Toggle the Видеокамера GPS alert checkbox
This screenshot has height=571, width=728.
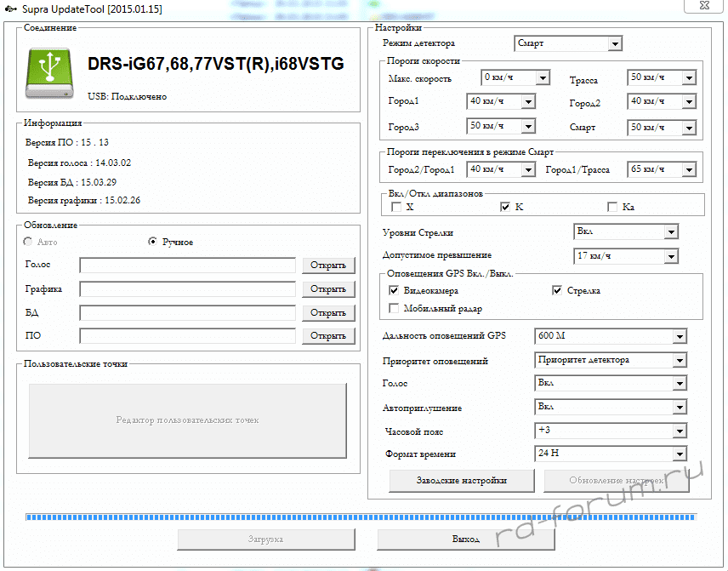pos(394,291)
